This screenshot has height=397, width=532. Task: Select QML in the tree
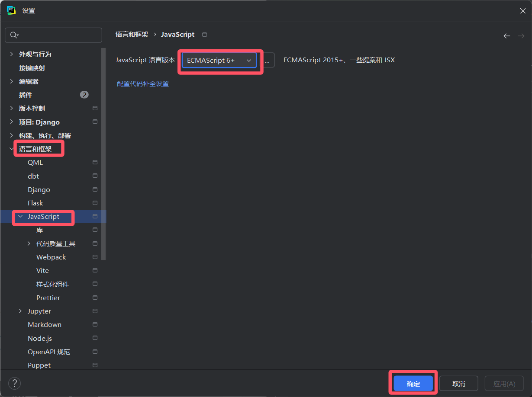[35, 162]
